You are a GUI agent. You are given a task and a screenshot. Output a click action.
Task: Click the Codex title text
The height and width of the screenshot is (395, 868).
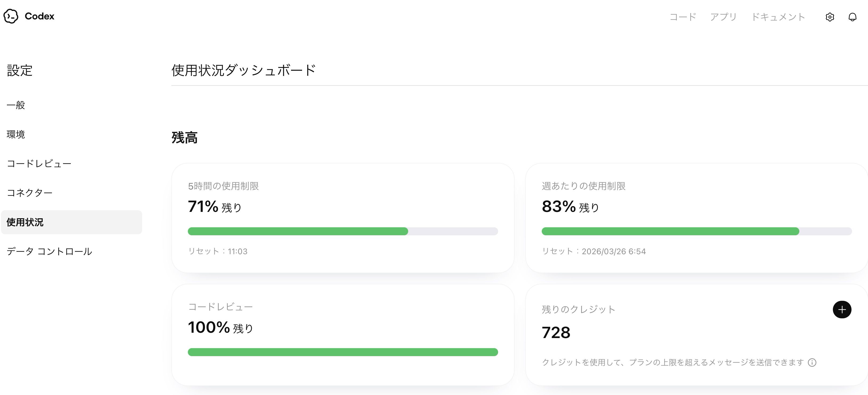tap(39, 16)
